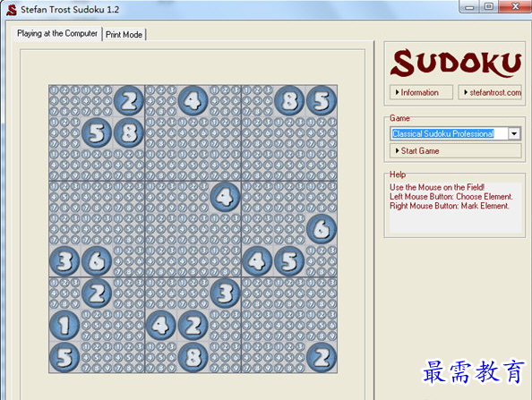Click the big 8 tile in the bottom row
The height and width of the screenshot is (400, 532).
(x=193, y=357)
